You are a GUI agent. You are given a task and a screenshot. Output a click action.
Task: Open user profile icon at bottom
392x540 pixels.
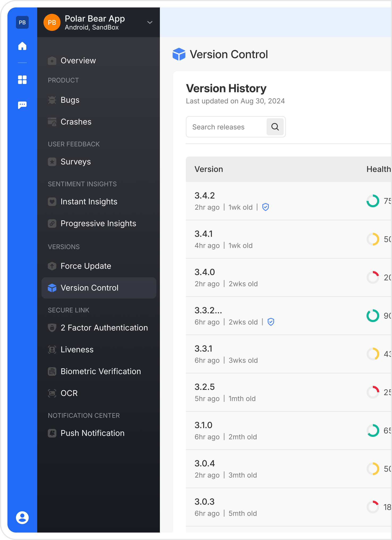22,517
